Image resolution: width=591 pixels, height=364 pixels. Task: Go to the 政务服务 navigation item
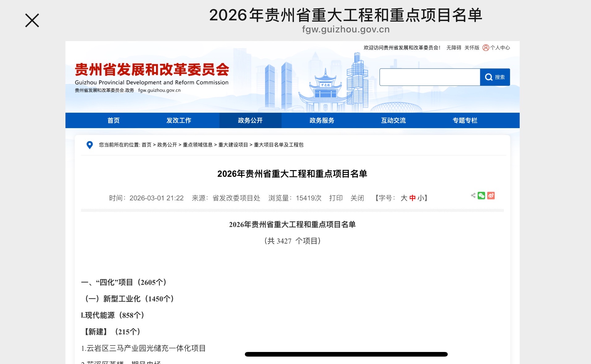tap(322, 120)
